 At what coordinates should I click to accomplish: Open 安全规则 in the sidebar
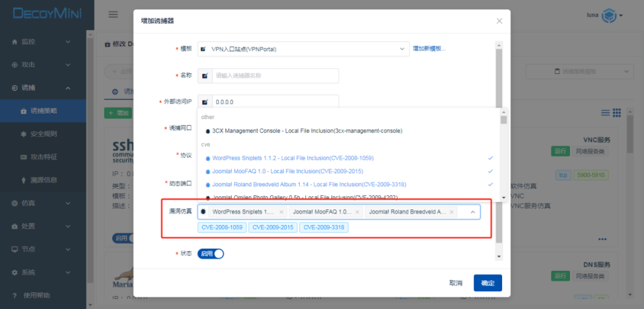point(43,134)
